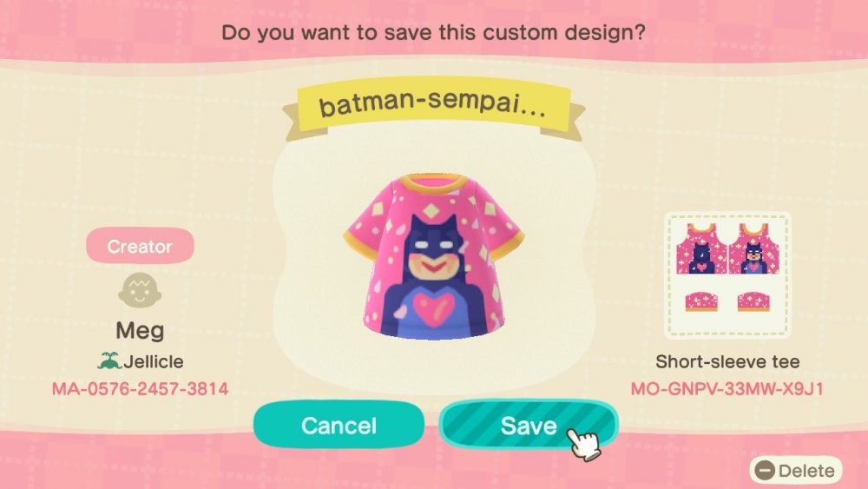The image size is (868, 489).
Task: Click the Cancel button
Action: (x=339, y=426)
